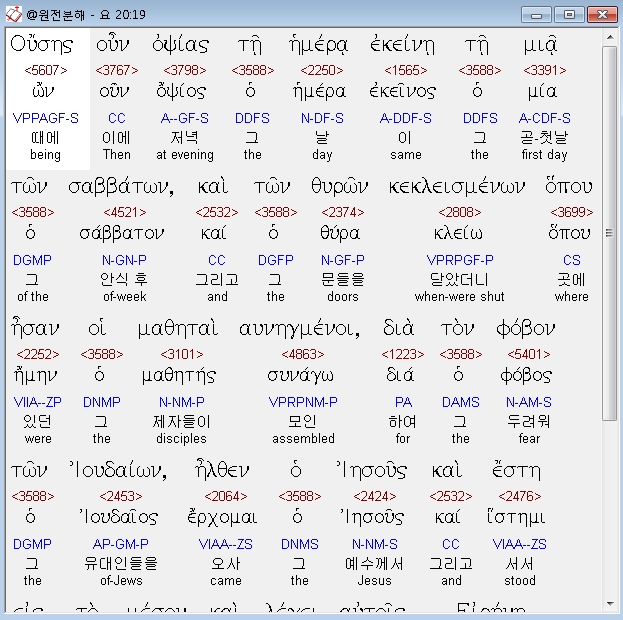
Task: Click the lemma ἔρχομαι
Action: coord(222,517)
